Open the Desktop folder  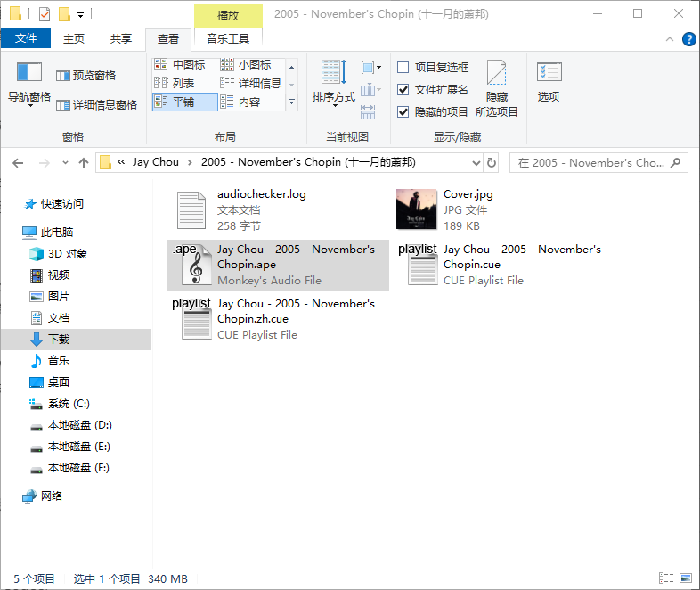[x=50, y=382]
